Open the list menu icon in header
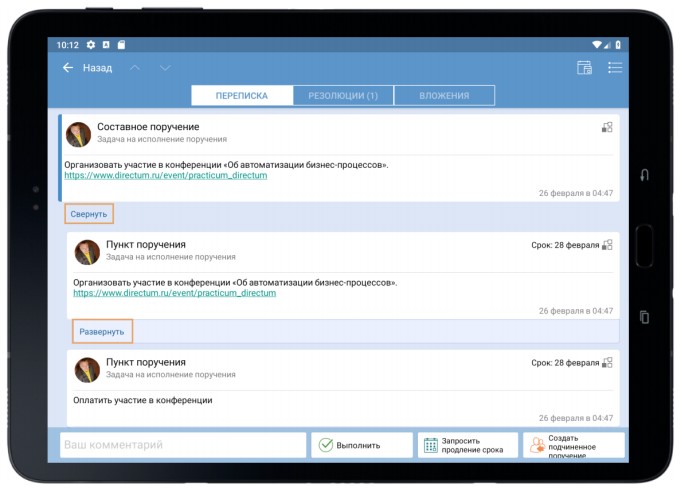The width and height of the screenshot is (682, 488). (x=615, y=67)
